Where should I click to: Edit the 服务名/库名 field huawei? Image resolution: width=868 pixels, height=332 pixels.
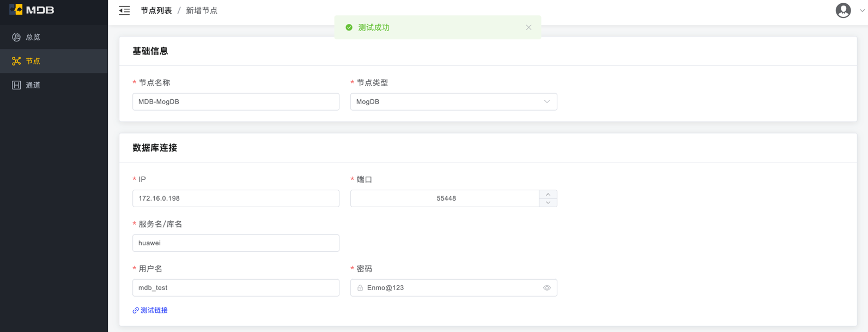pyautogui.click(x=236, y=243)
